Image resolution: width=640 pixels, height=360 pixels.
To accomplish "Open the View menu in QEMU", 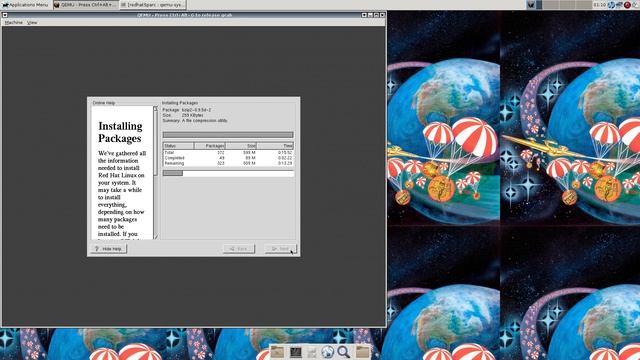I will point(32,22).
